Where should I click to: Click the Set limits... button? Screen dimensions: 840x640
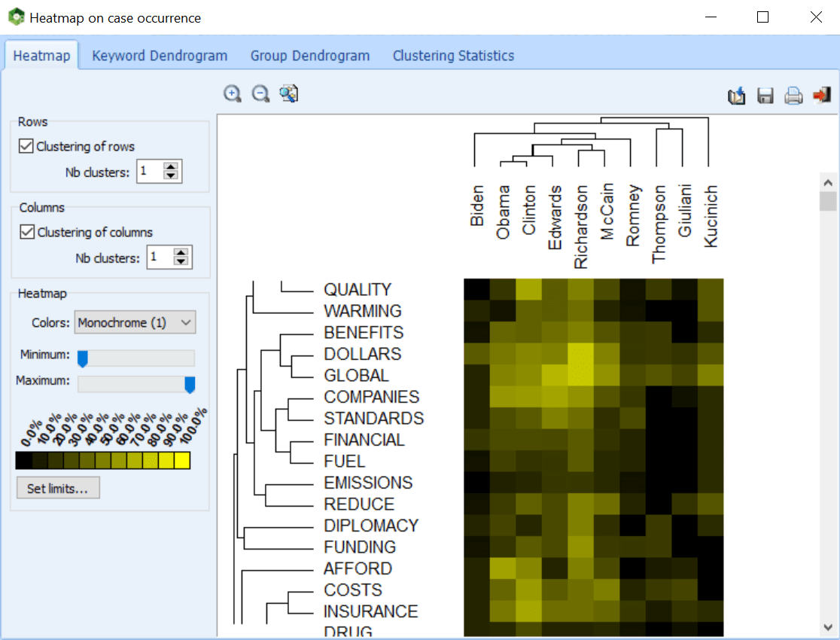click(x=58, y=489)
